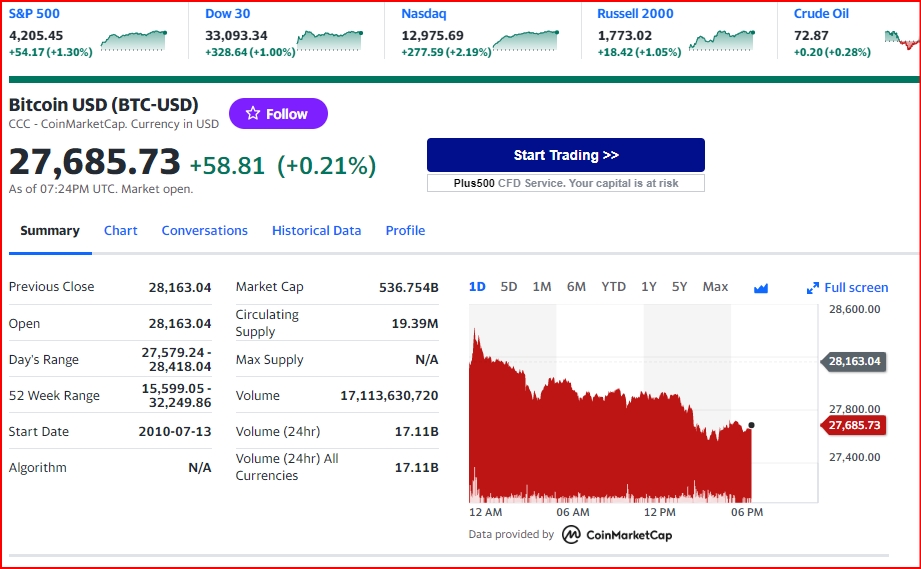This screenshot has height=569, width=921.
Task: Click the Full screen expand arrows icon
Action: (812, 288)
